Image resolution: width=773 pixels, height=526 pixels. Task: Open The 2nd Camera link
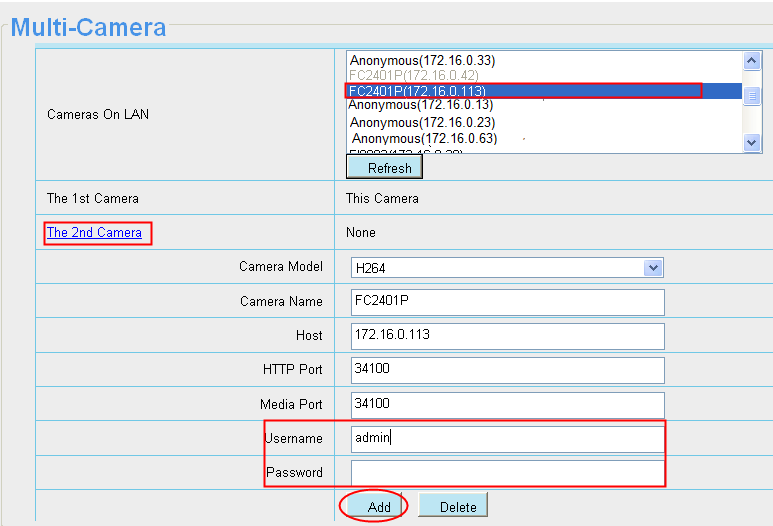pyautogui.click(x=94, y=232)
